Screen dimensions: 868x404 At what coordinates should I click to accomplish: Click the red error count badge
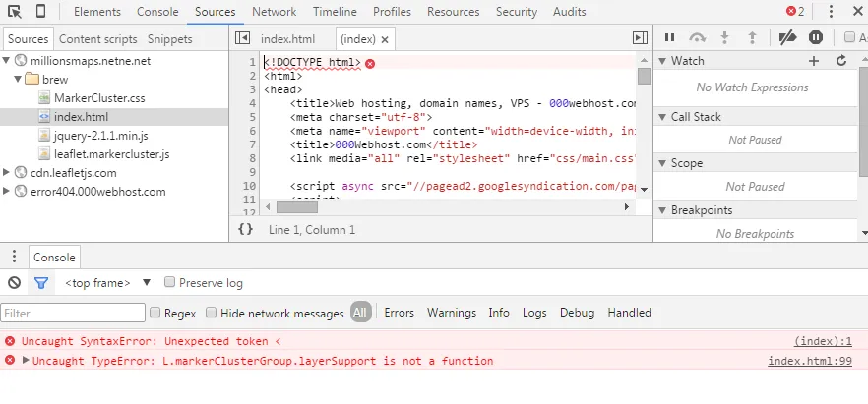[795, 11]
